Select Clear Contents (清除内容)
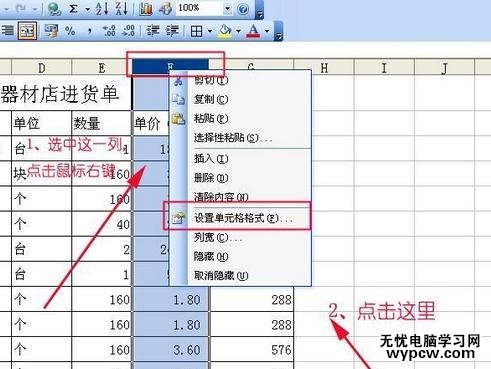Image resolution: width=491 pixels, height=369 pixels. 240,197
